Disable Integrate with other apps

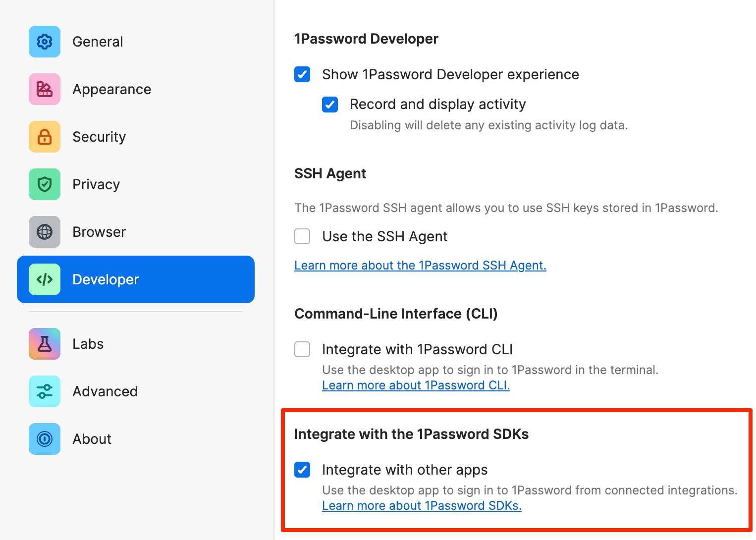(302, 470)
